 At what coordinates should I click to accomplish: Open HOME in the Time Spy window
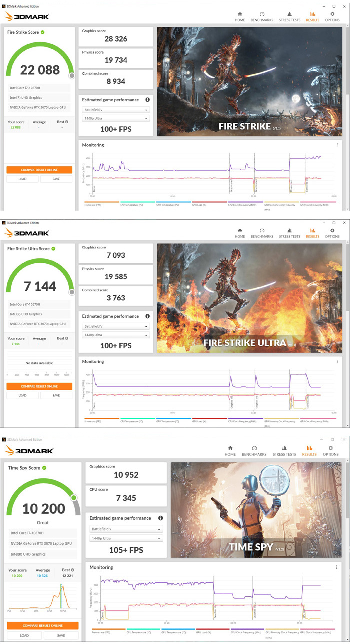(x=230, y=451)
